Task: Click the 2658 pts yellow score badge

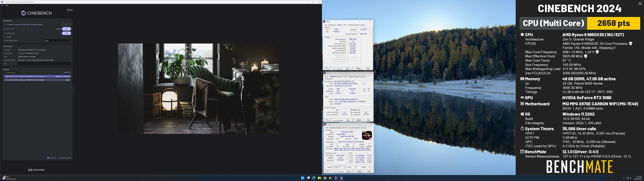Action: pos(614,23)
